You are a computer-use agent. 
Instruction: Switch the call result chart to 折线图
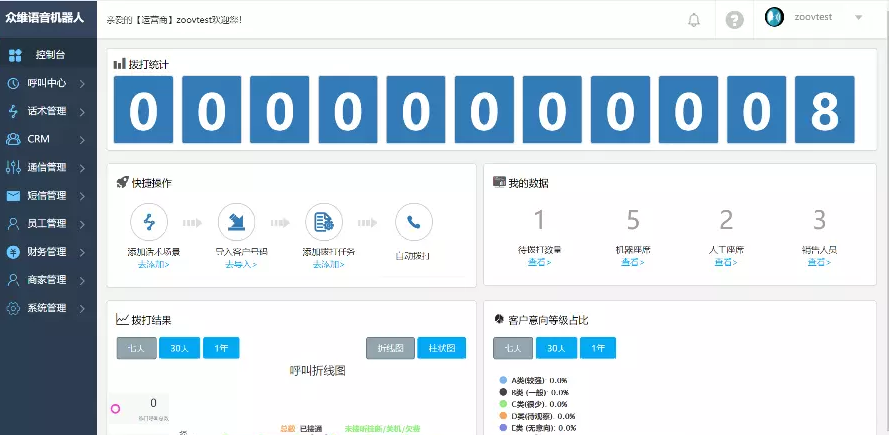point(390,348)
